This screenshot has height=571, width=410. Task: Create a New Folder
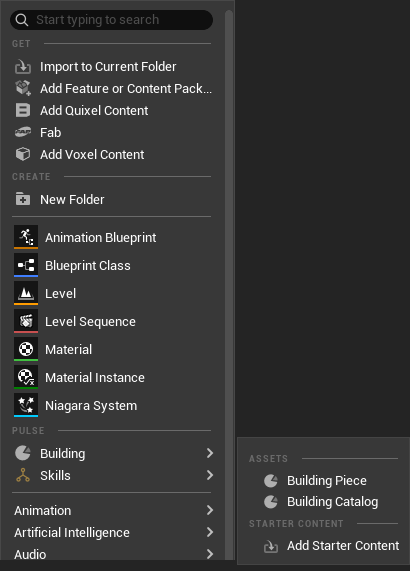(x=112, y=199)
